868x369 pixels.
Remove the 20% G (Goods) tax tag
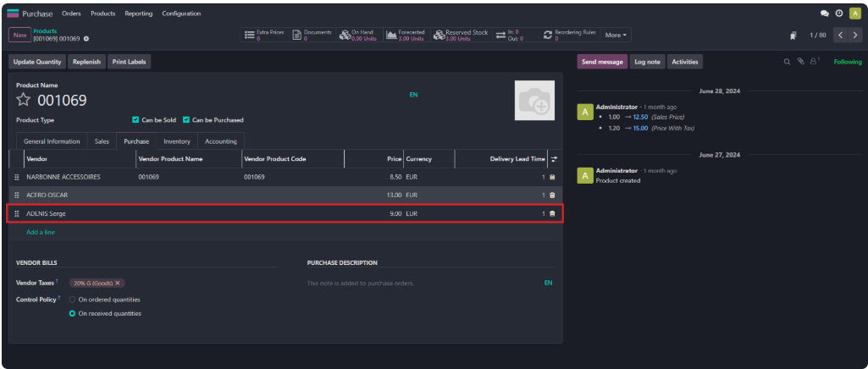point(118,283)
